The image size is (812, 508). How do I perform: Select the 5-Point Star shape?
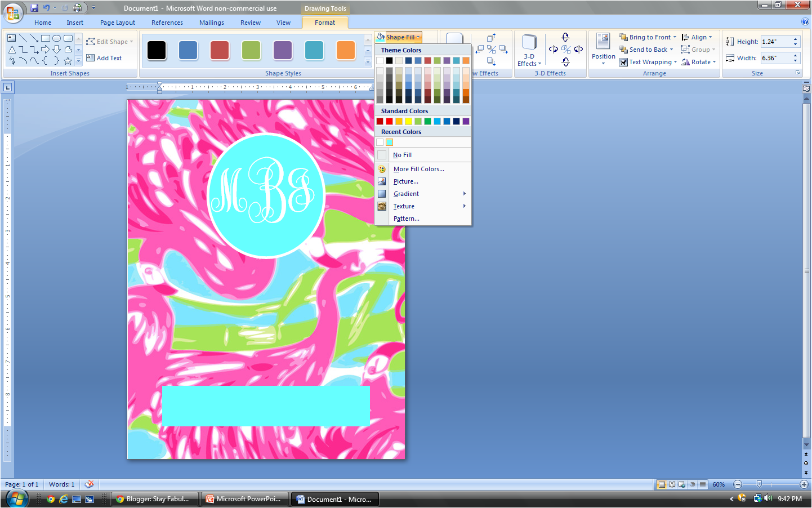click(x=68, y=60)
